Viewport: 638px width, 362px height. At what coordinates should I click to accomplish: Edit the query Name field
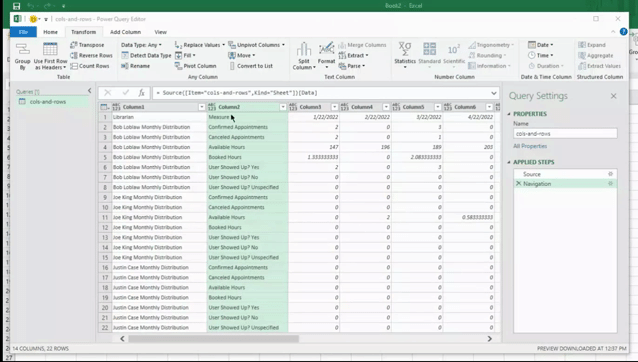(565, 134)
